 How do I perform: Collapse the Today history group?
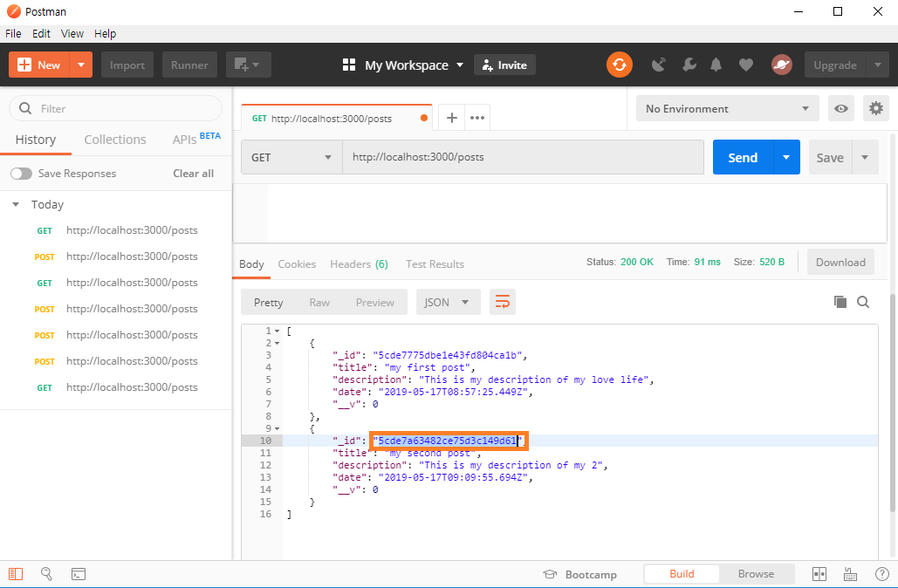[16, 204]
